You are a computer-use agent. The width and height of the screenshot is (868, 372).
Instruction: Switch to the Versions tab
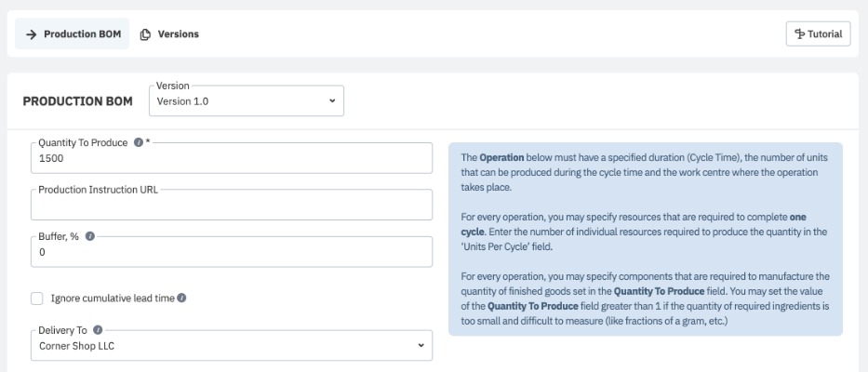(169, 34)
